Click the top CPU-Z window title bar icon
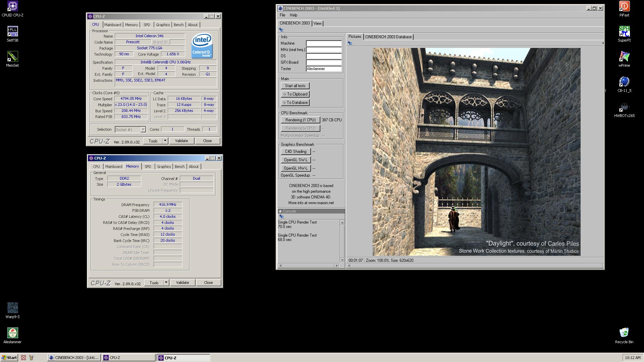Viewport: 644px width, 362px height. [90, 16]
